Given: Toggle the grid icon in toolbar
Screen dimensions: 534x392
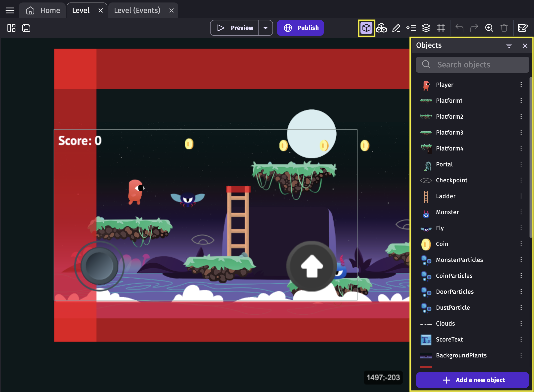Looking at the screenshot, I should coord(441,28).
